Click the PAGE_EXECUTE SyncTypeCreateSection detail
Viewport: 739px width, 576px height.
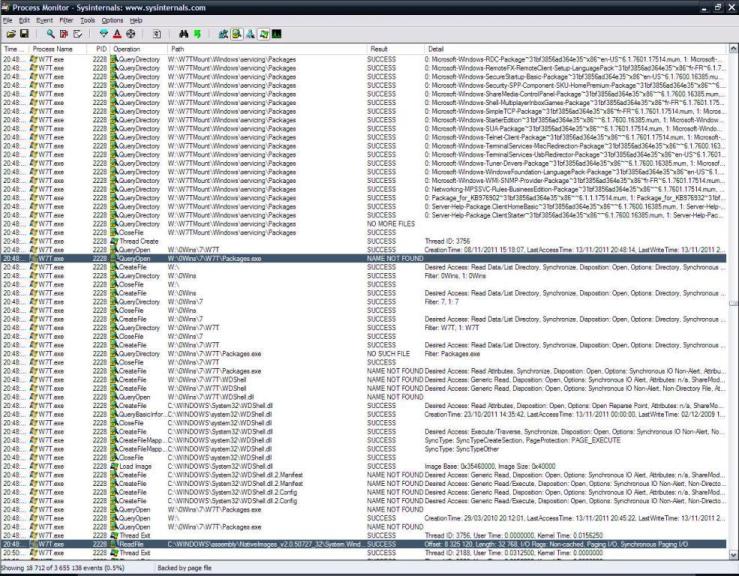(523, 441)
